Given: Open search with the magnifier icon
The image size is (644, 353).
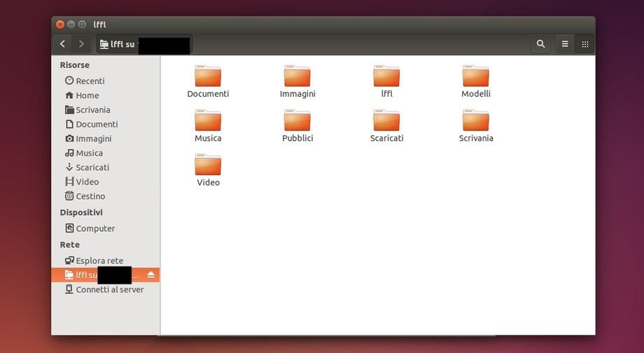Looking at the screenshot, I should [x=540, y=44].
